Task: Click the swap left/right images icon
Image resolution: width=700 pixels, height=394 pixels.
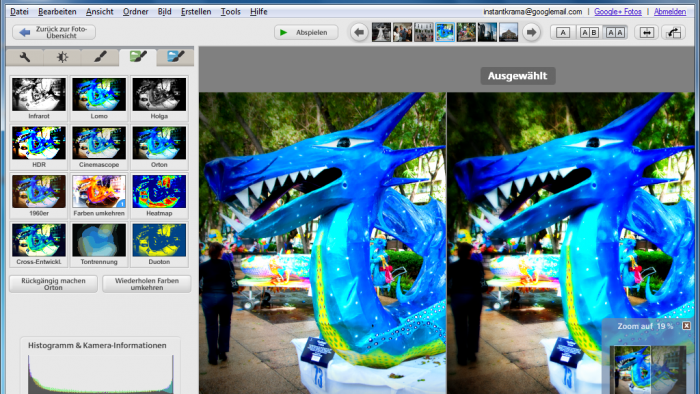Action: tap(647, 33)
